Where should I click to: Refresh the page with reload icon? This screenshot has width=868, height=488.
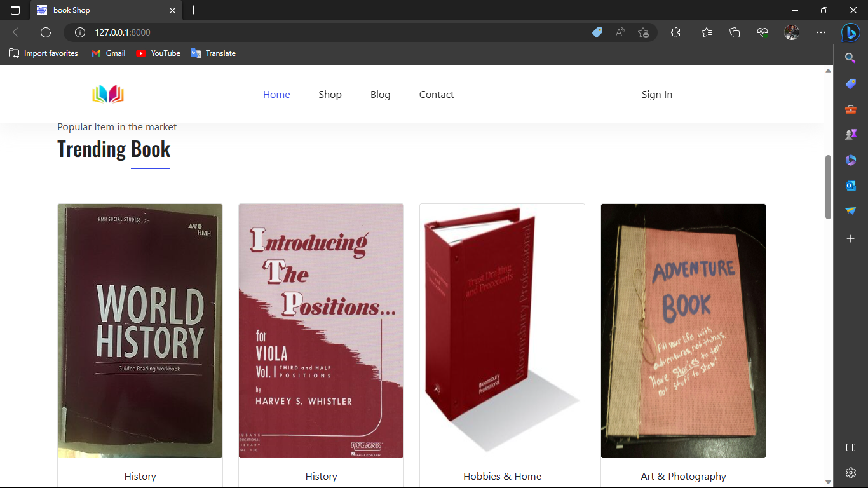(x=46, y=32)
